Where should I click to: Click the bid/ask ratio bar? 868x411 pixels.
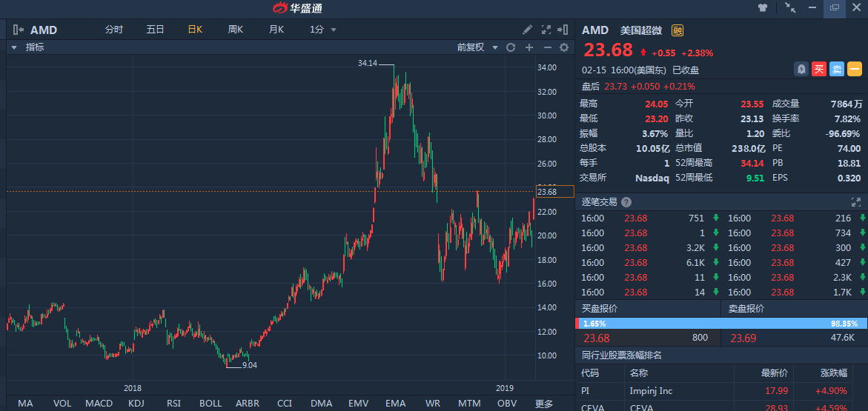point(721,324)
